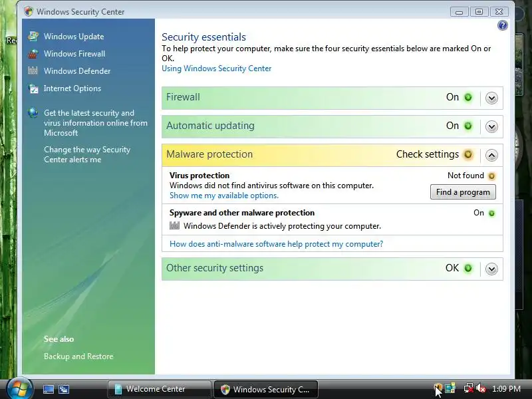Expand the Other security settings chevron
Screen dimensions: 532x399
(491, 269)
